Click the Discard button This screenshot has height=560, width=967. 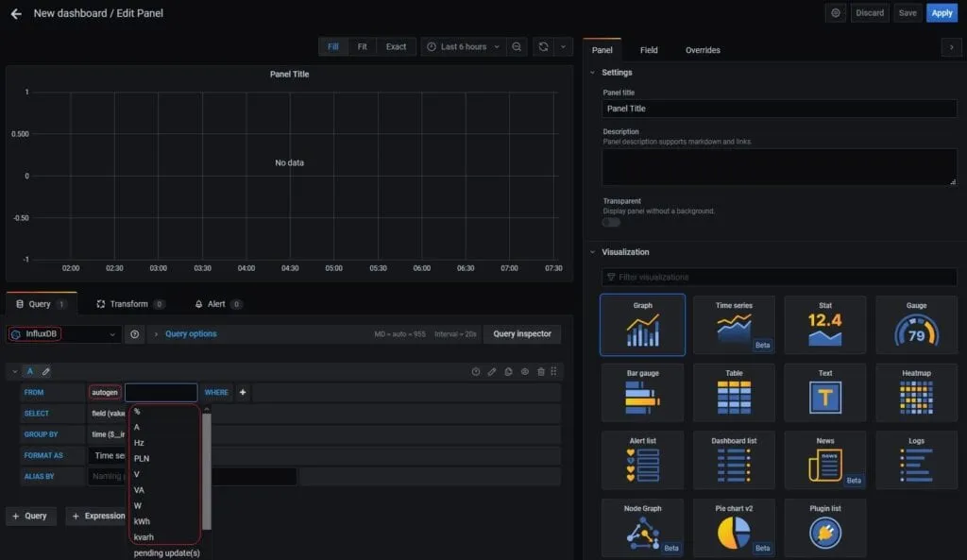[870, 13]
